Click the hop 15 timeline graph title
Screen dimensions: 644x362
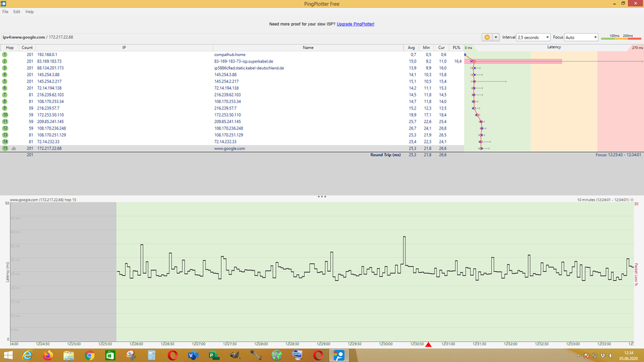coord(43,200)
